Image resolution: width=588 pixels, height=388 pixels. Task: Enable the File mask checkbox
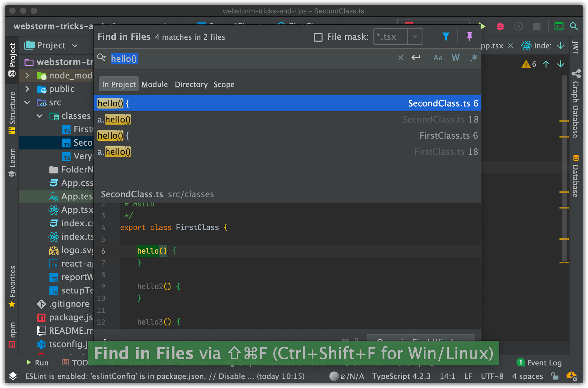(x=318, y=37)
